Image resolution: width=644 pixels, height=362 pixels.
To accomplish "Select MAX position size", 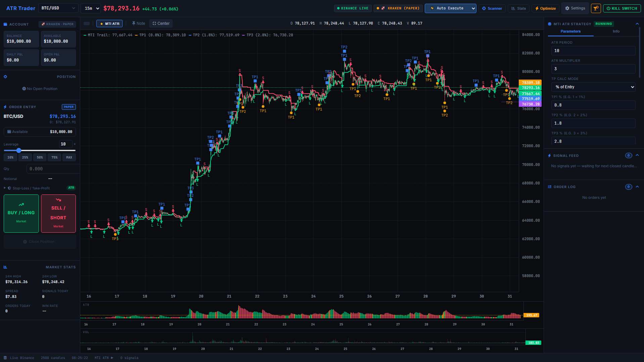I will [x=69, y=157].
